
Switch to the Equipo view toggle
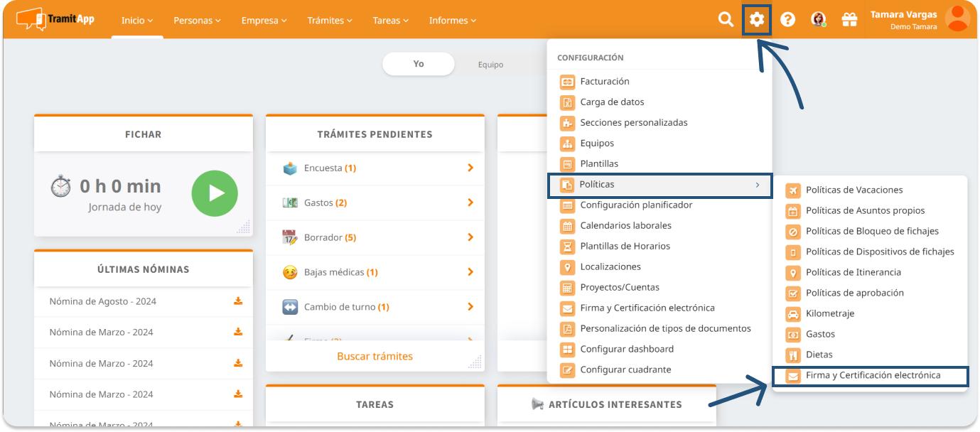490,65
